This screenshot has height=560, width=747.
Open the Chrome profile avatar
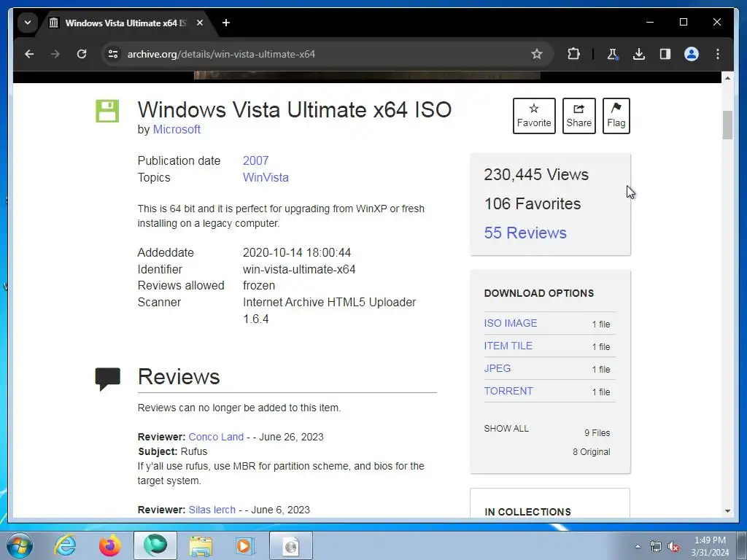point(692,54)
